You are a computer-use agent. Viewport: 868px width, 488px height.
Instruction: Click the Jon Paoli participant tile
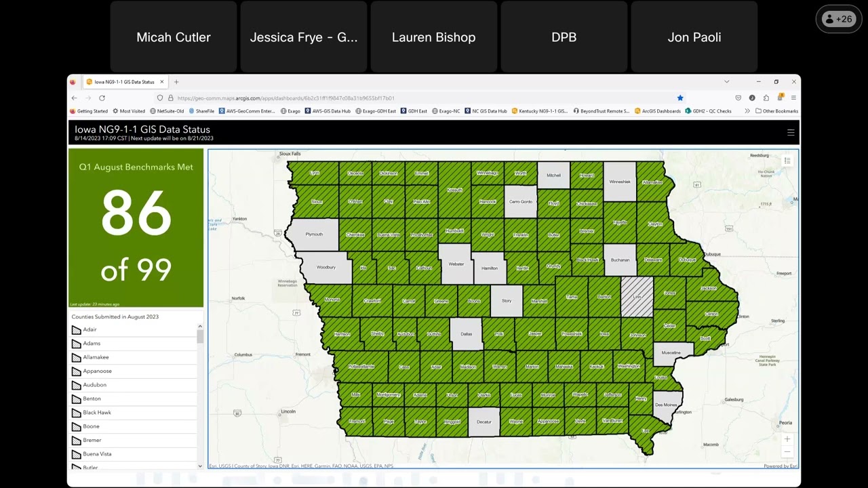694,37
